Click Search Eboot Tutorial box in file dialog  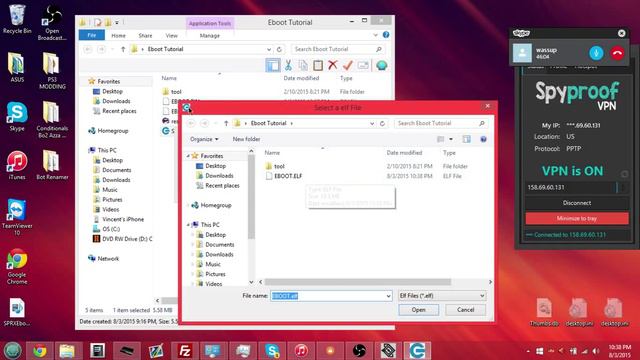click(x=441, y=123)
